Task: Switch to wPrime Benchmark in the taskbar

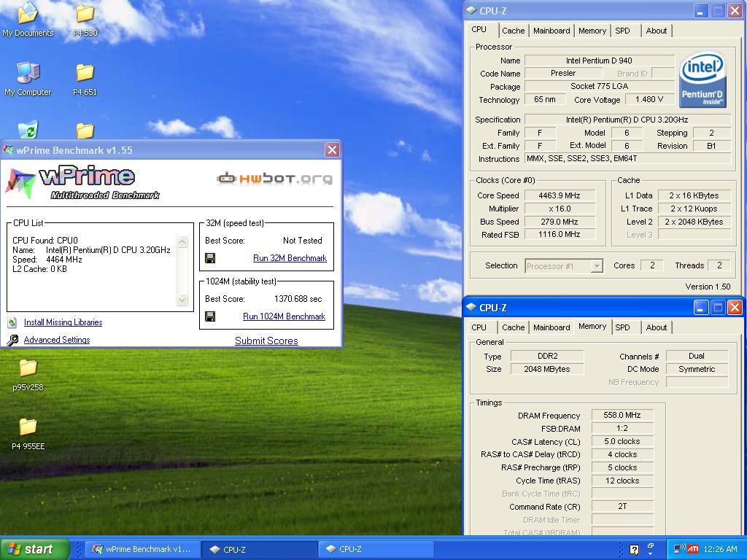Action: [x=142, y=549]
